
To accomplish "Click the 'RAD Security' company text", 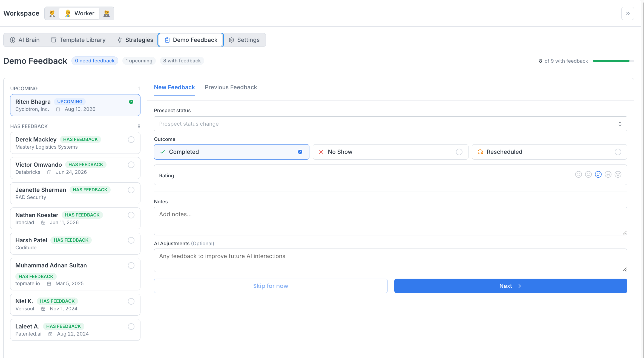I will pos(31,197).
